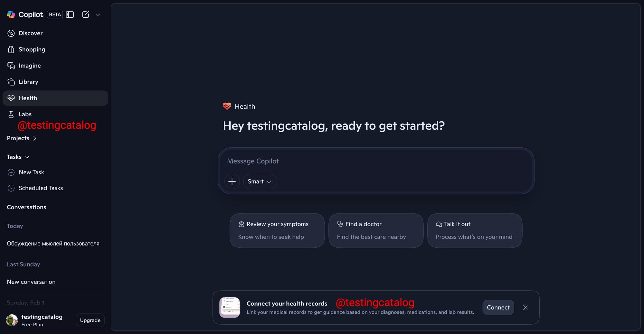
Task: Click the New Task plus icon
Action: click(11, 172)
